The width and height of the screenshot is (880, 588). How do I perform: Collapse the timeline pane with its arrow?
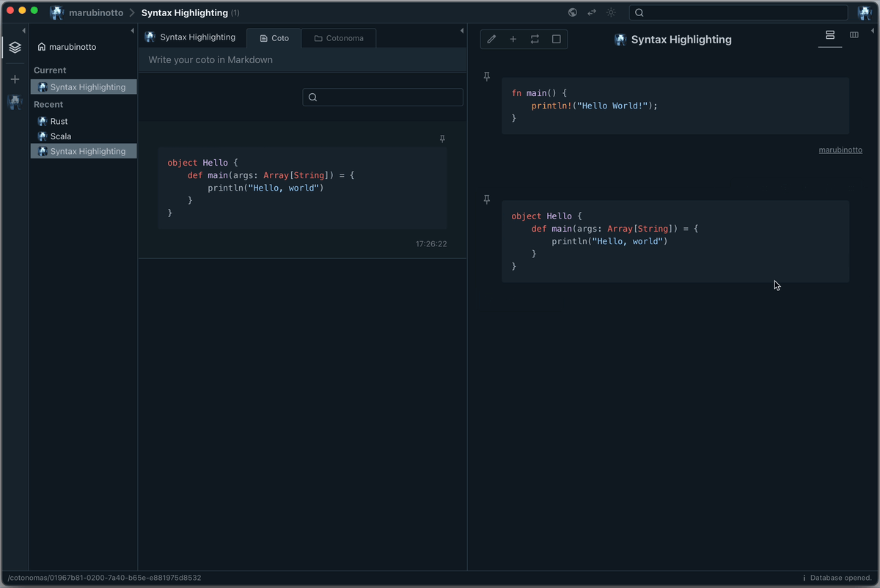pyautogui.click(x=462, y=31)
